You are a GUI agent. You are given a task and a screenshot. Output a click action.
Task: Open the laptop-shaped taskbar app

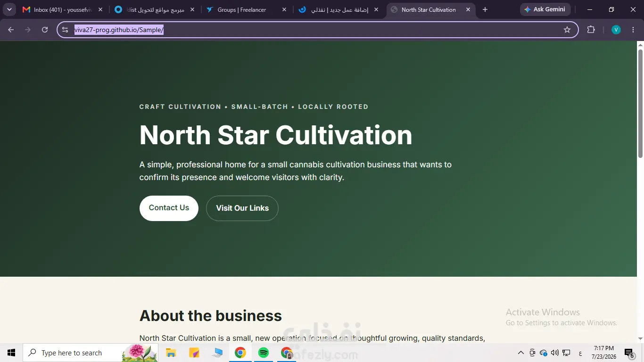[x=217, y=353]
